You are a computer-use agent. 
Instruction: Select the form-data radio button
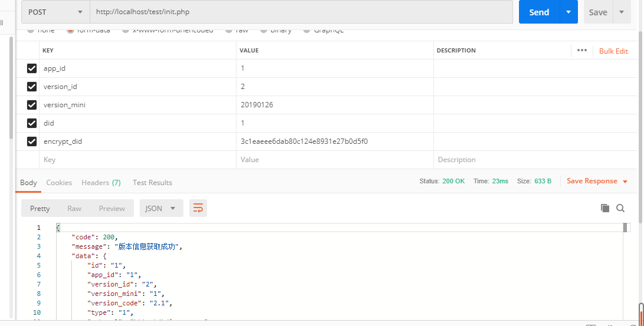(70, 31)
